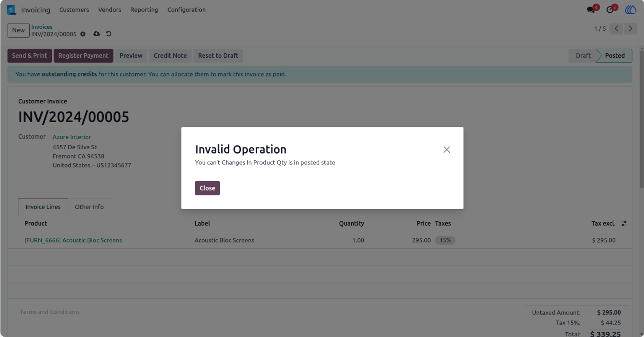Open the messages conversation icon
Screen dimensions: 644x337
coord(591,10)
